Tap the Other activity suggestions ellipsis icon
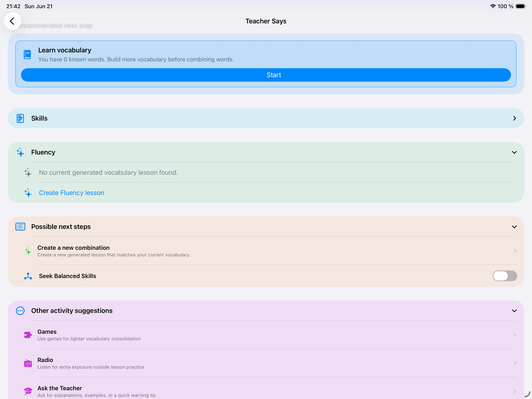The image size is (532, 399). point(20,311)
